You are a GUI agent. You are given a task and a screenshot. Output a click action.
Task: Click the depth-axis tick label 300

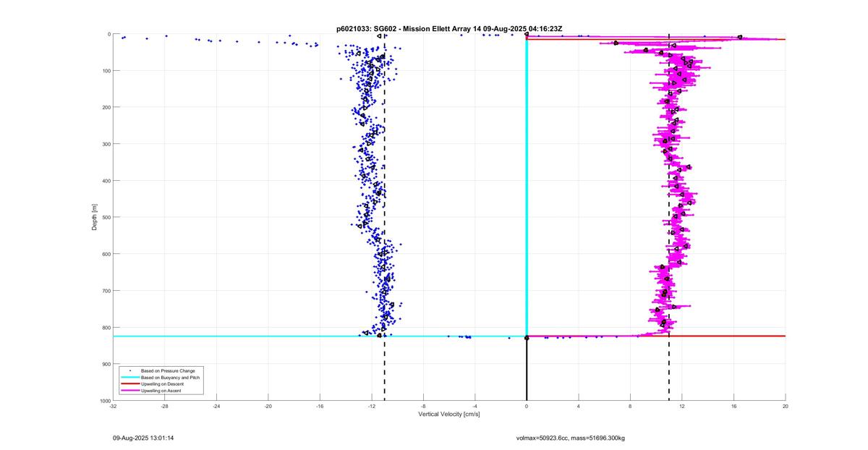(106, 144)
